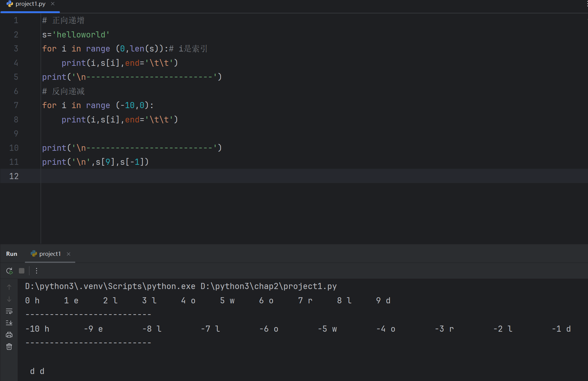Click line number 12 in the gutter

pos(14,176)
